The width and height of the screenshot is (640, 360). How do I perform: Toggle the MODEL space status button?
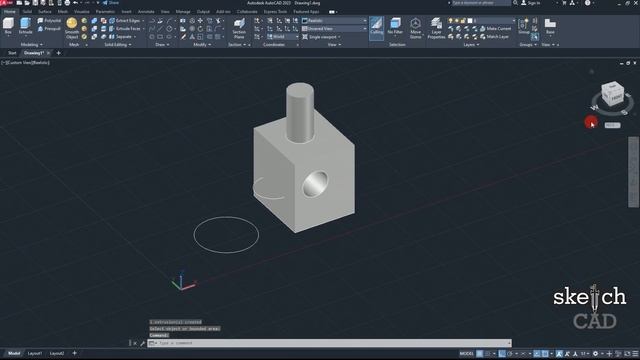[467, 353]
